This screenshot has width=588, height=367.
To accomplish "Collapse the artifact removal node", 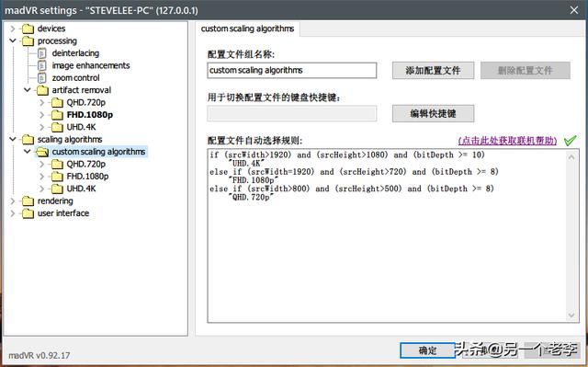I will 28,90.
